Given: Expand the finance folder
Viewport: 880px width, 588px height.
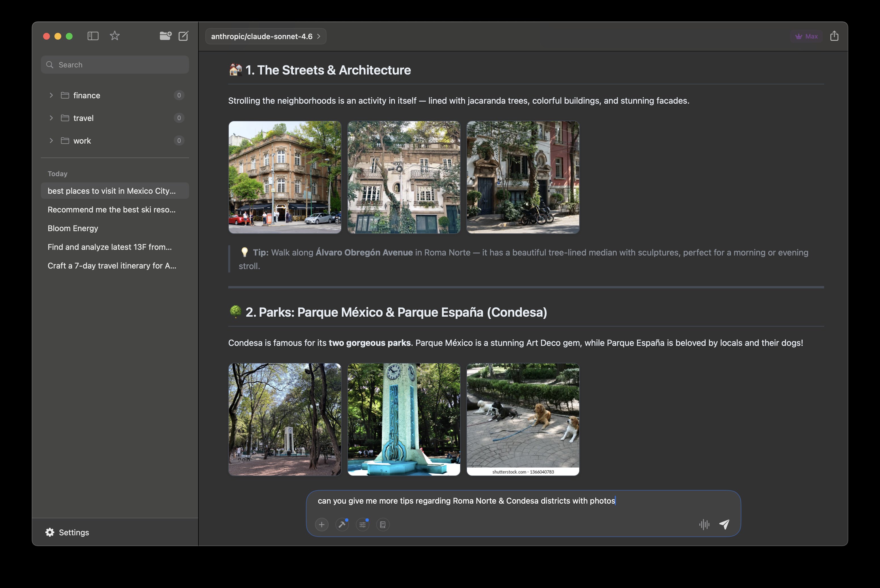Looking at the screenshot, I should tap(51, 95).
